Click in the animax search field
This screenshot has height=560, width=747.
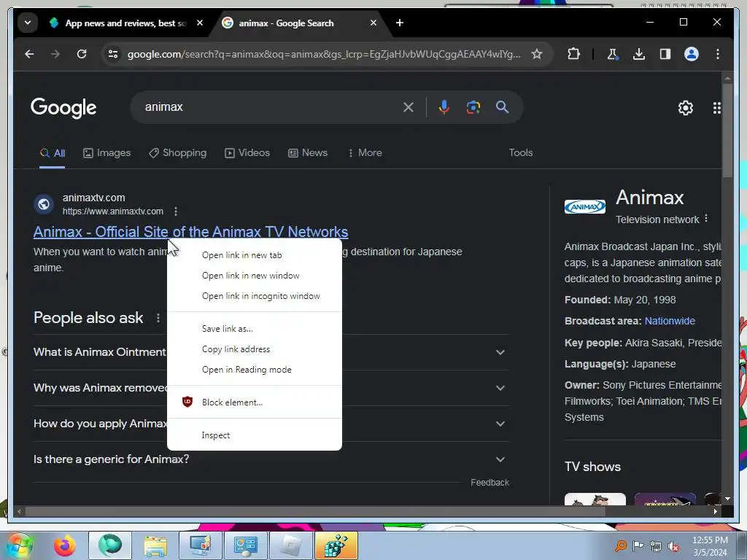click(269, 107)
